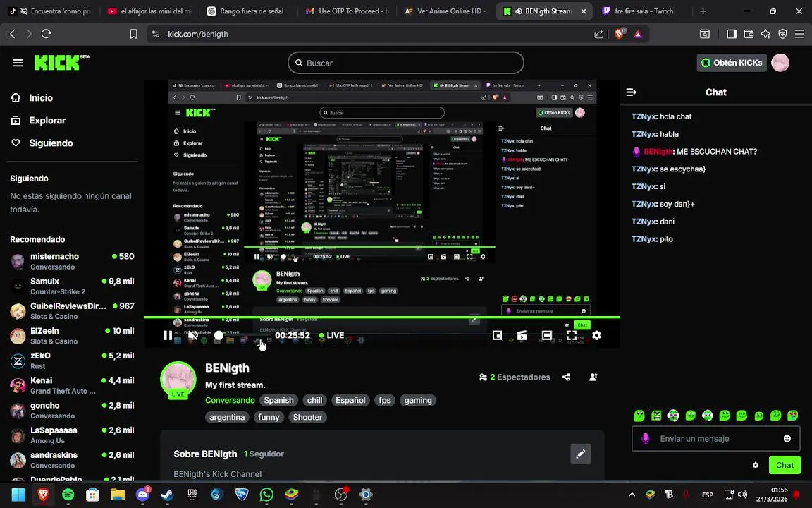The height and width of the screenshot is (508, 812).
Task: Open misternacho recommended channel
Action: point(72,261)
